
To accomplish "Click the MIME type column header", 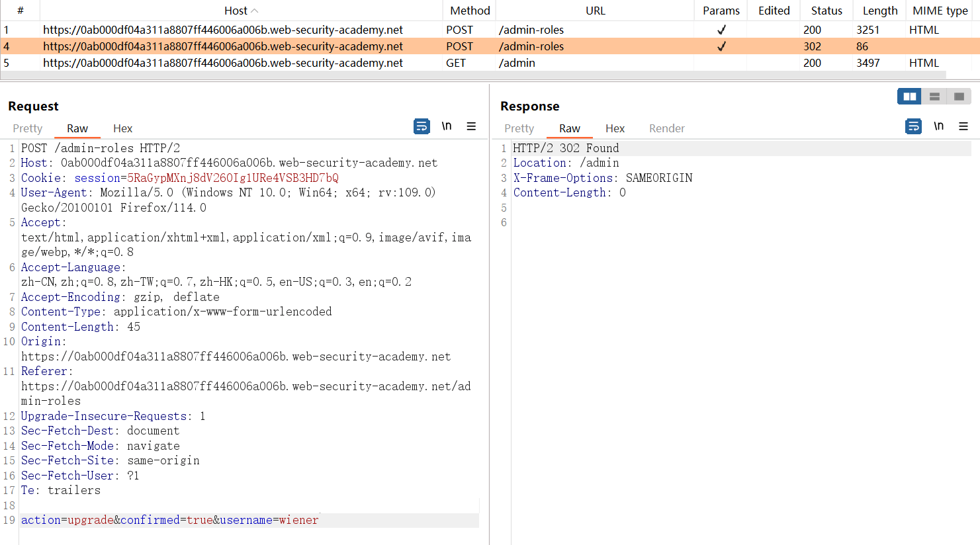I will 940,11.
